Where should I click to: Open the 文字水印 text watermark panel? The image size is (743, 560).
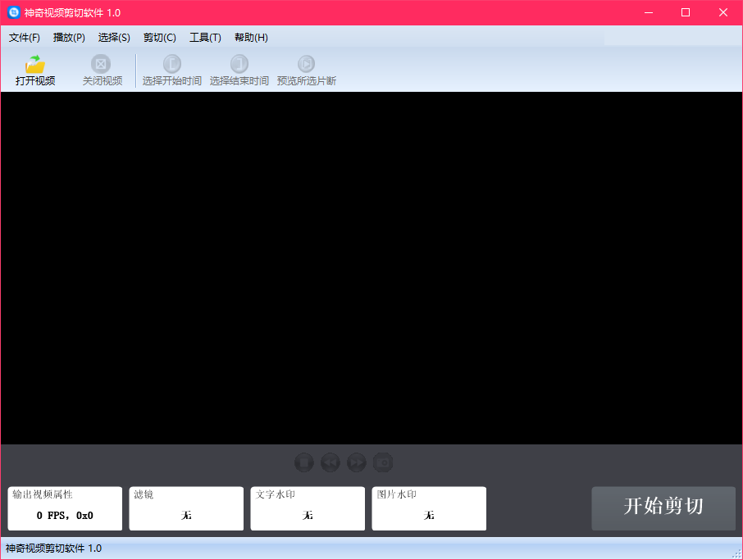308,508
